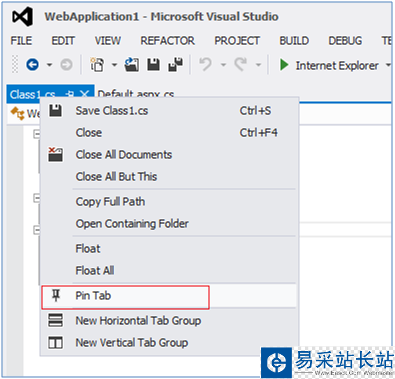The height and width of the screenshot is (379, 395).
Task: Open the BUILD menu
Action: [294, 41]
